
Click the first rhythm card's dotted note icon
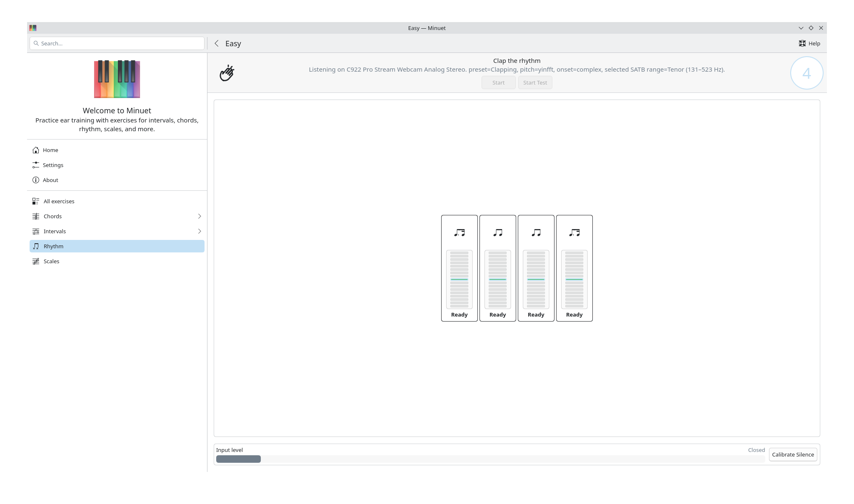tap(459, 232)
